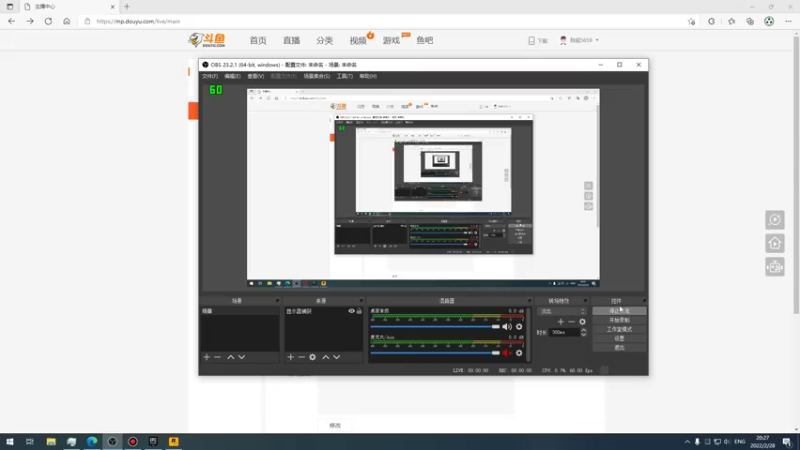Click Studio Mode button in Controls
Image resolution: width=800 pixels, height=450 pixels.
coord(619,329)
